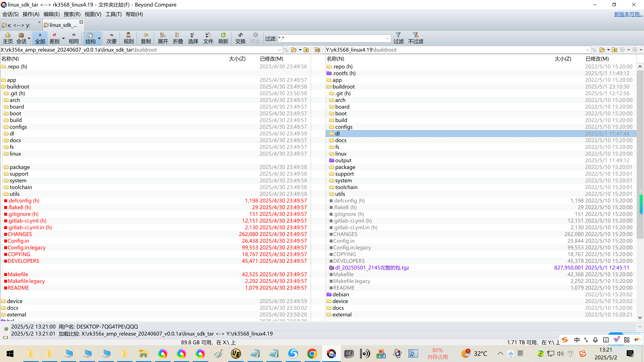The width and height of the screenshot is (644, 362).
Task: Open the Tools (工具) menu
Action: 113,14
